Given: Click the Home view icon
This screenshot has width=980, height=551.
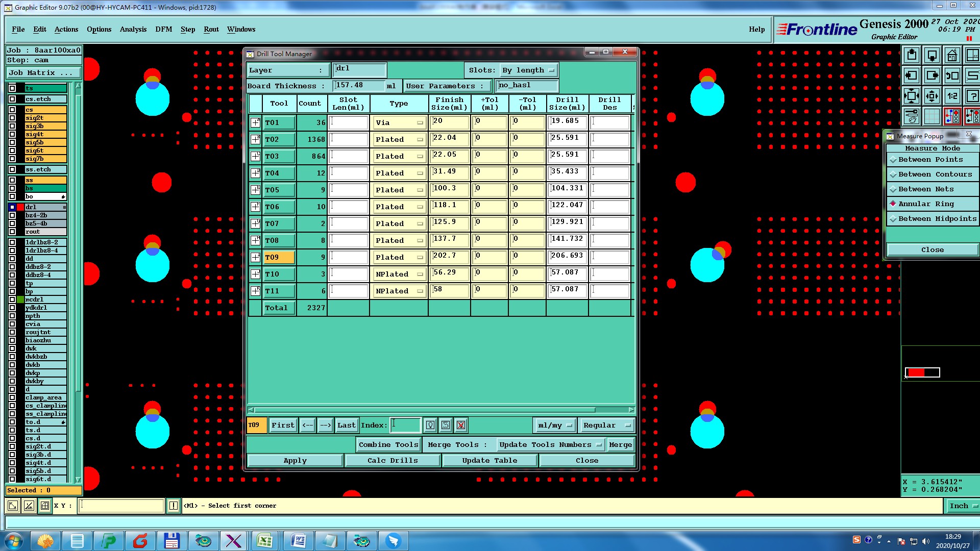Looking at the screenshot, I should pos(952,55).
